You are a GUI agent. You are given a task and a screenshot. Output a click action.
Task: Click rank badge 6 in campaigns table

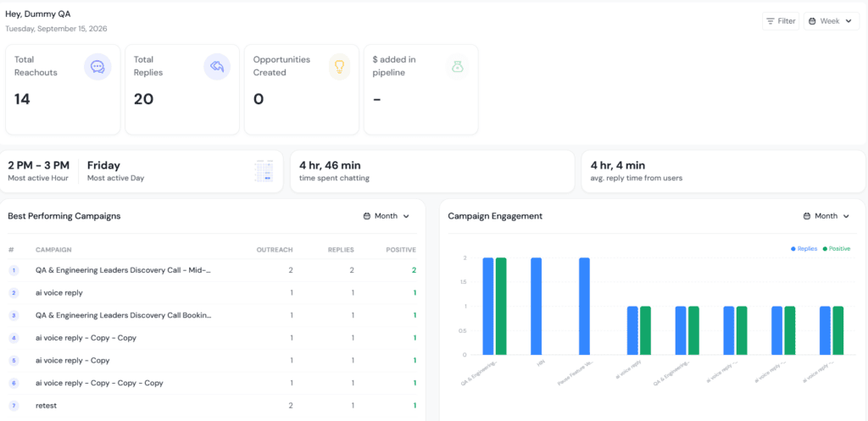[14, 384]
